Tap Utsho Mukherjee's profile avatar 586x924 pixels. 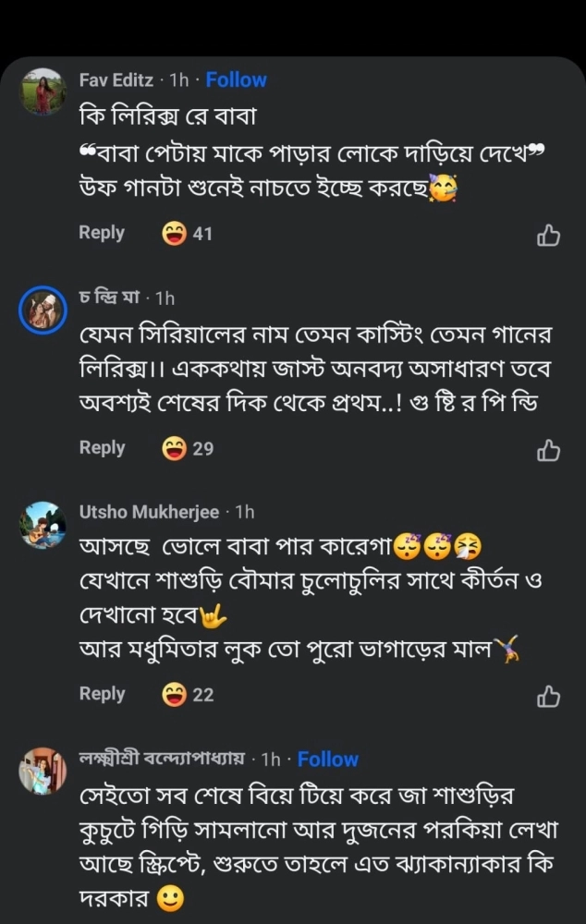coord(43,524)
